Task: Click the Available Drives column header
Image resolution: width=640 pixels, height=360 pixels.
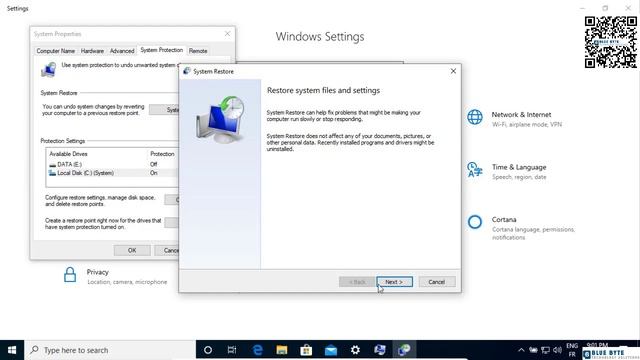Action: coord(68,154)
